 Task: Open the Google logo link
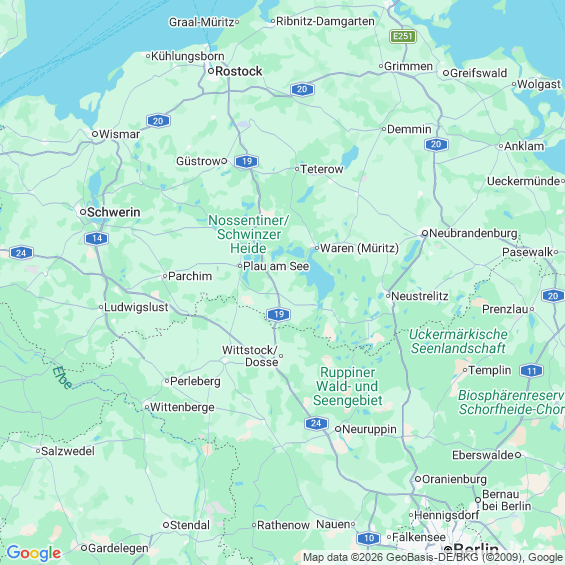(x=34, y=553)
